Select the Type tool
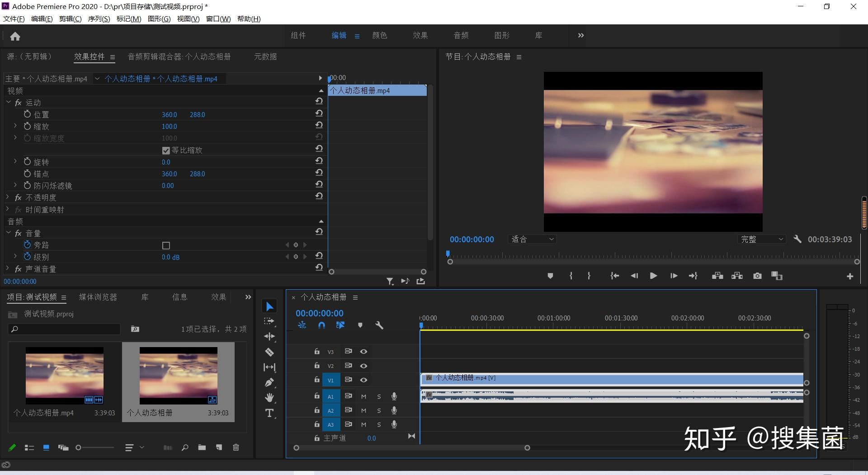The height and width of the screenshot is (475, 868). 269,413
